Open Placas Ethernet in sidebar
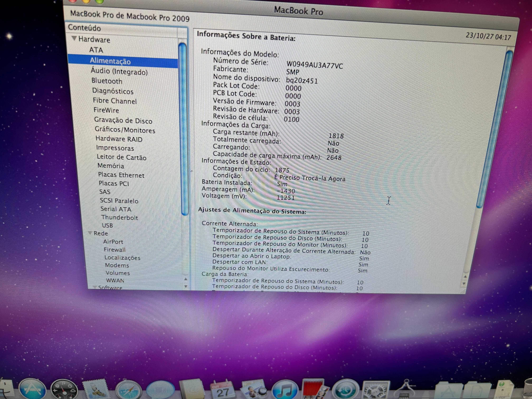This screenshot has width=532, height=399. 121,175
